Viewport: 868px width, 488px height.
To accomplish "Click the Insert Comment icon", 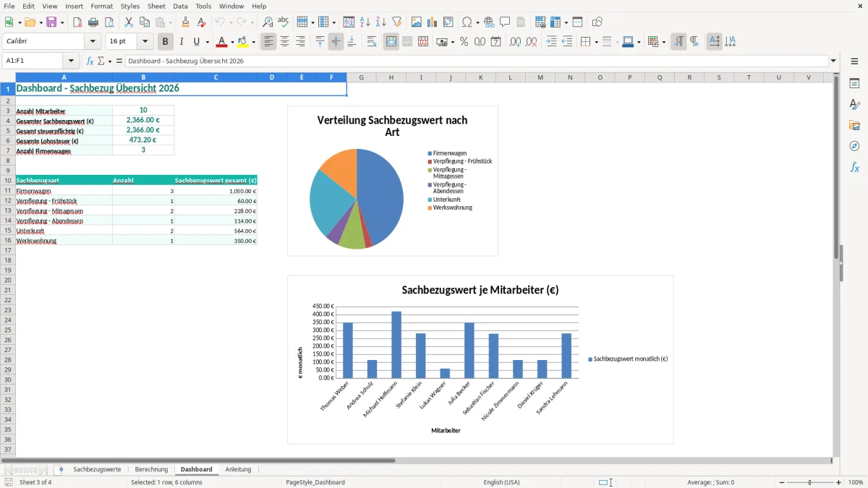I will 505,22.
